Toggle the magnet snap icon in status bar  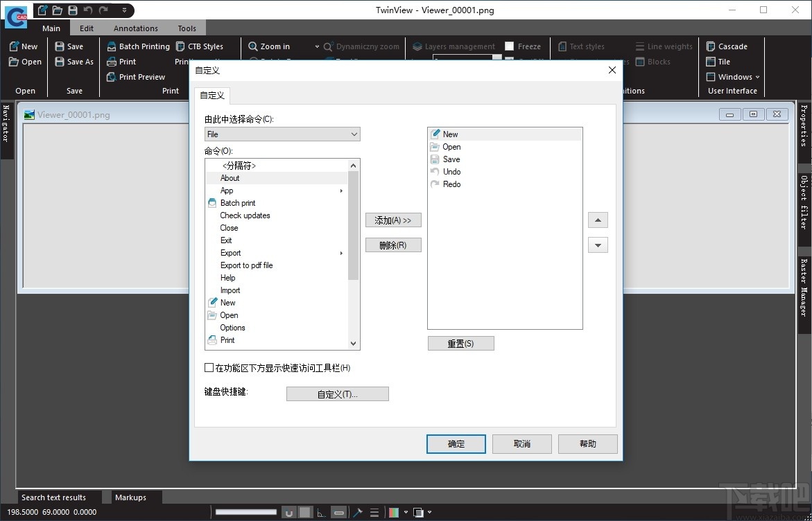pyautogui.click(x=289, y=513)
